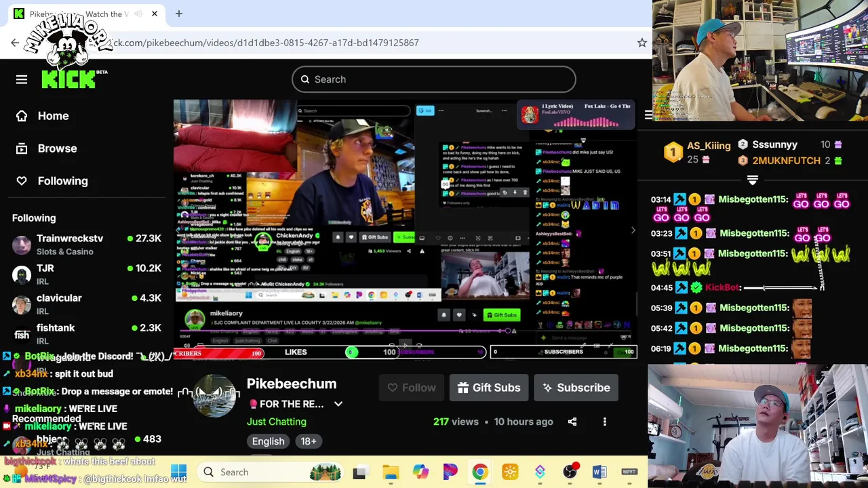The image size is (868, 488).
Task: Click the browser address bar URL
Action: point(264,43)
